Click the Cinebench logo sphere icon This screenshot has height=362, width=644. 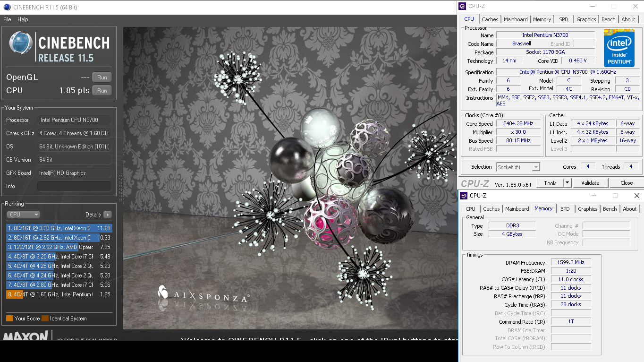pos(21,43)
